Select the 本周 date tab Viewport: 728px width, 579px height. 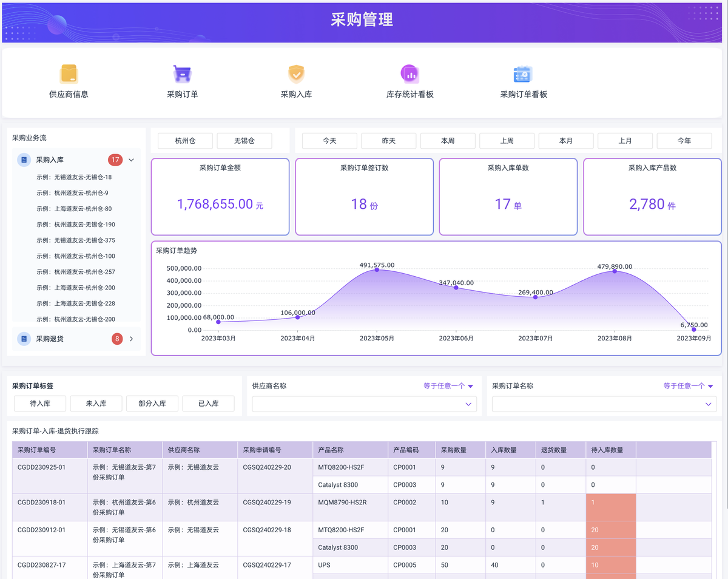[x=448, y=141]
